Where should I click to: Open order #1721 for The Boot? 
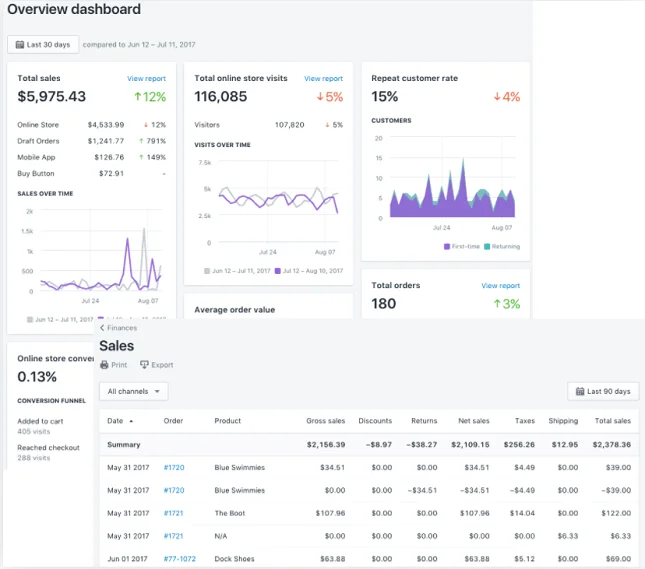point(175,513)
